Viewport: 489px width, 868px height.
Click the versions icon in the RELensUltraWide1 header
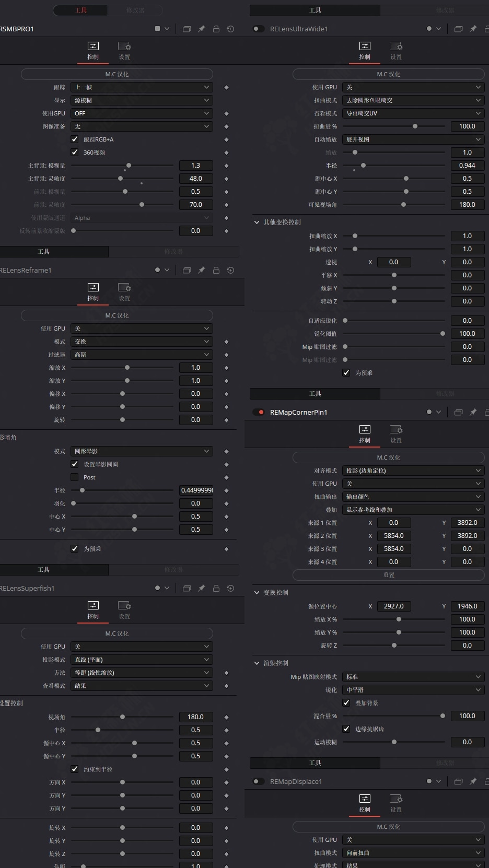point(458,29)
